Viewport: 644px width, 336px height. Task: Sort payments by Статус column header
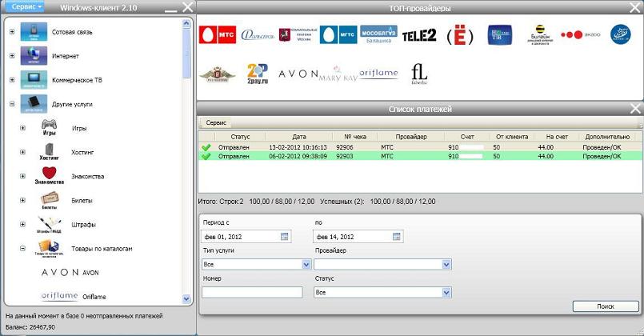[240, 137]
